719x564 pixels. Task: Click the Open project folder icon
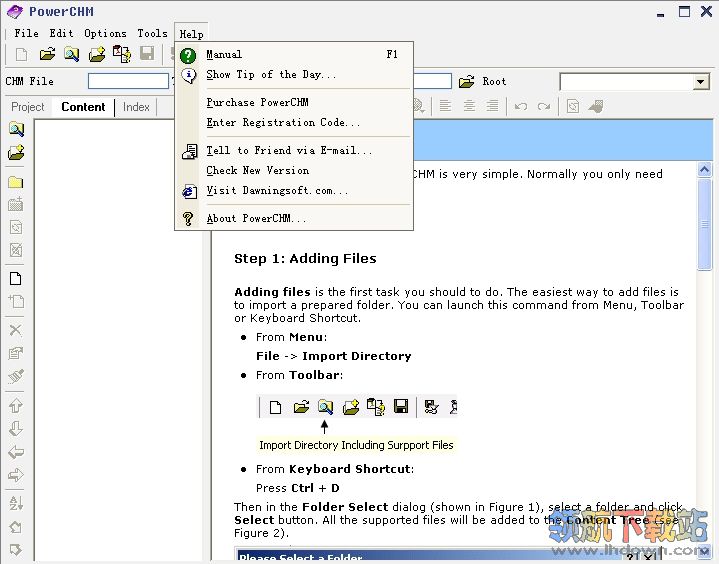47,54
